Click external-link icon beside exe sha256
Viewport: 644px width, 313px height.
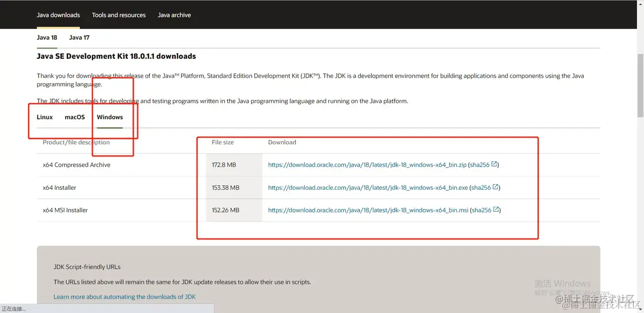496,187
